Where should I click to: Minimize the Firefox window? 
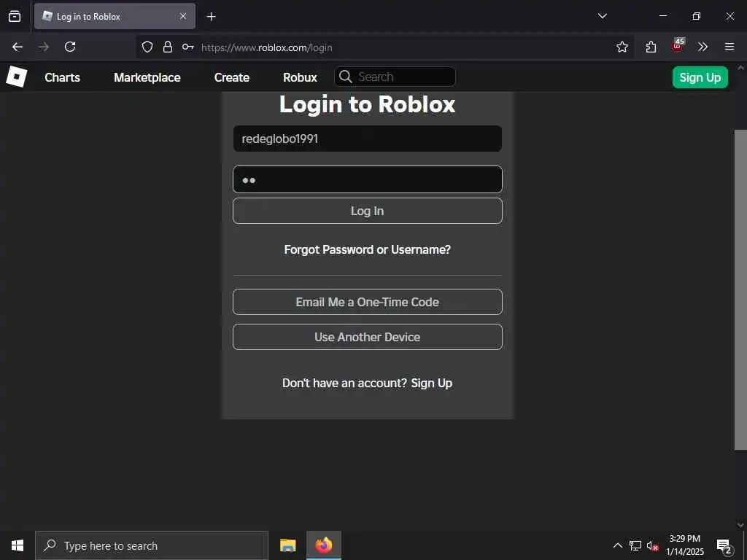coord(662,16)
